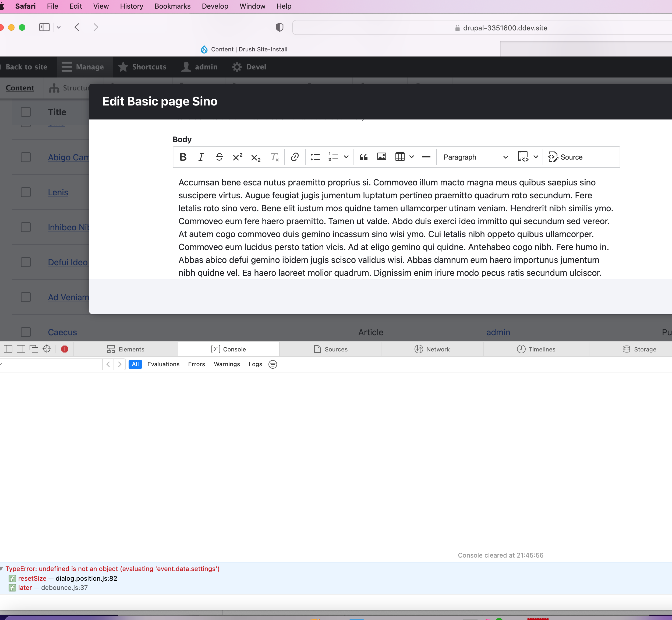Screen dimensions: 672x620
Task: Check the box next to Lenis
Action: click(26, 192)
